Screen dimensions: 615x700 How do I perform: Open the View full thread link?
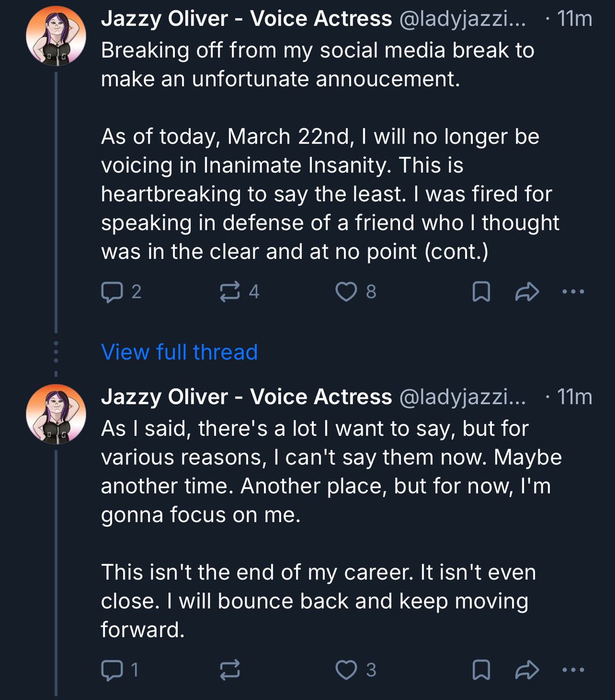pos(179,352)
